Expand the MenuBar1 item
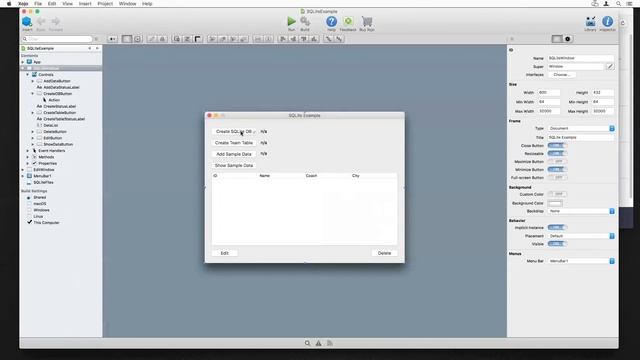This screenshot has width=640, height=360. pos(23,176)
